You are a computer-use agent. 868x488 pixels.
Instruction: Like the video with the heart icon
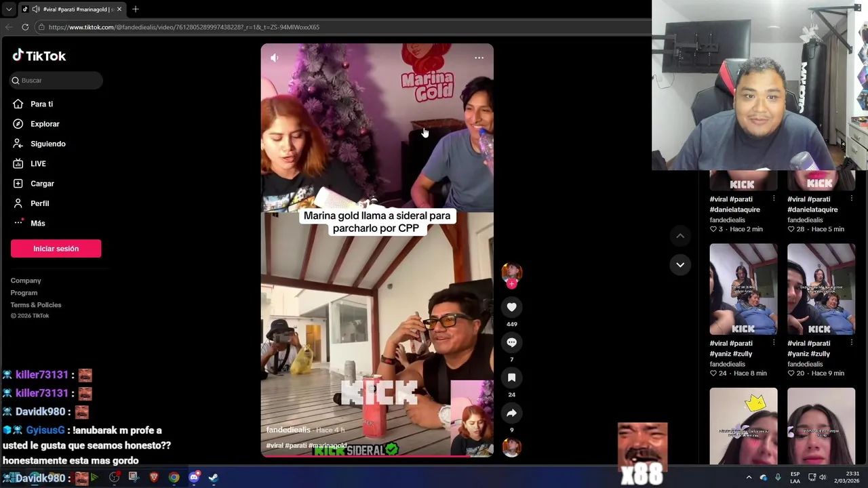pyautogui.click(x=511, y=307)
